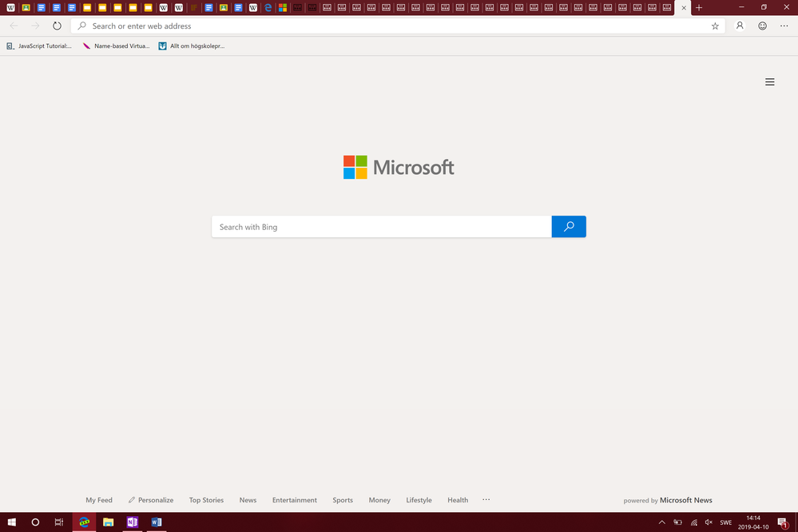Click Personalize with pencil icon
Screen dimensions: 798x532
click(x=151, y=500)
